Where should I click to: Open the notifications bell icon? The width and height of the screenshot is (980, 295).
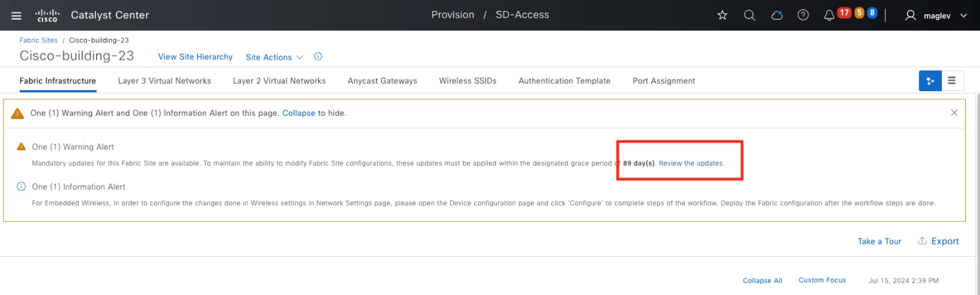[x=829, y=15]
